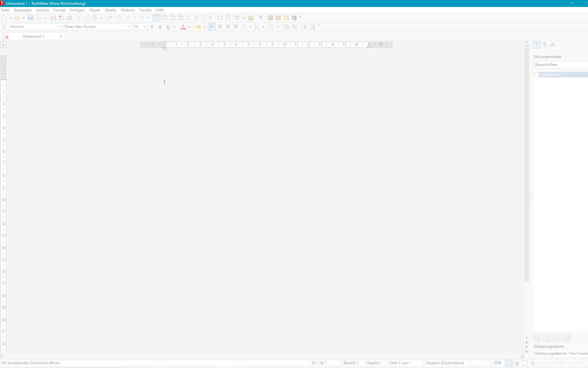Image resolution: width=588 pixels, height=368 pixels.
Task: Open the Weiteres menu
Action: [x=128, y=10]
